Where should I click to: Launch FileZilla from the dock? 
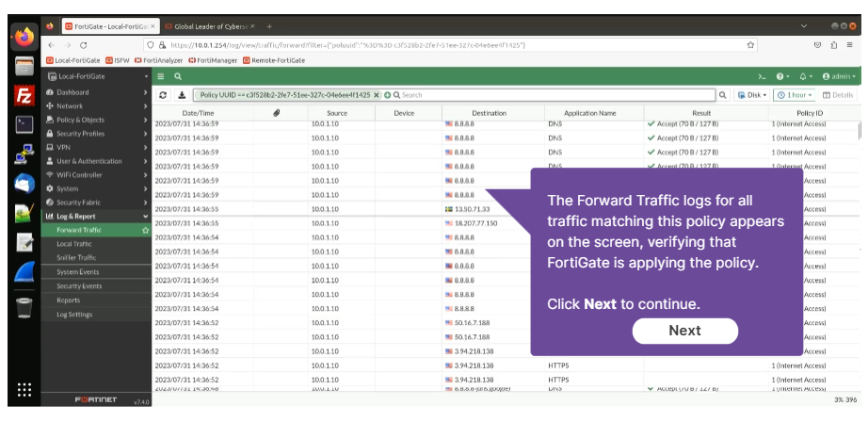point(24,96)
